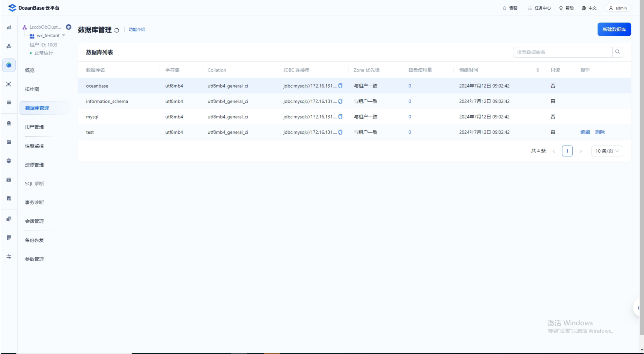This screenshot has width=644, height=354.
Task: Click the sliders icon in left rail
Action: tap(9, 256)
